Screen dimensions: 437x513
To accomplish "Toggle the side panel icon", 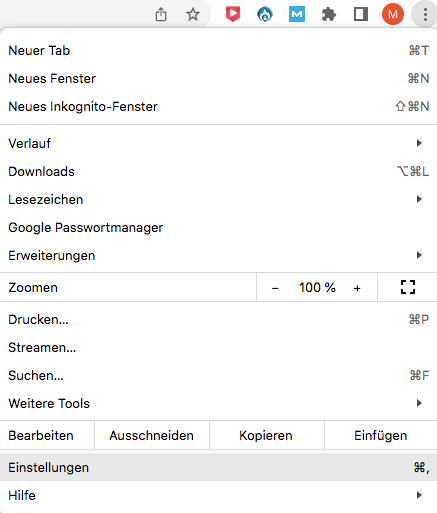I will 361,14.
